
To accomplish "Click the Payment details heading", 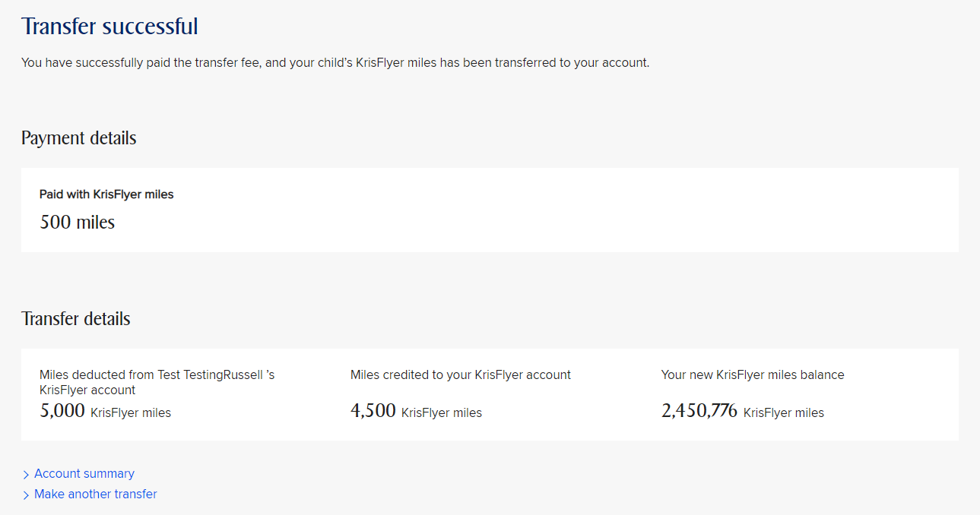I will pyautogui.click(x=78, y=138).
